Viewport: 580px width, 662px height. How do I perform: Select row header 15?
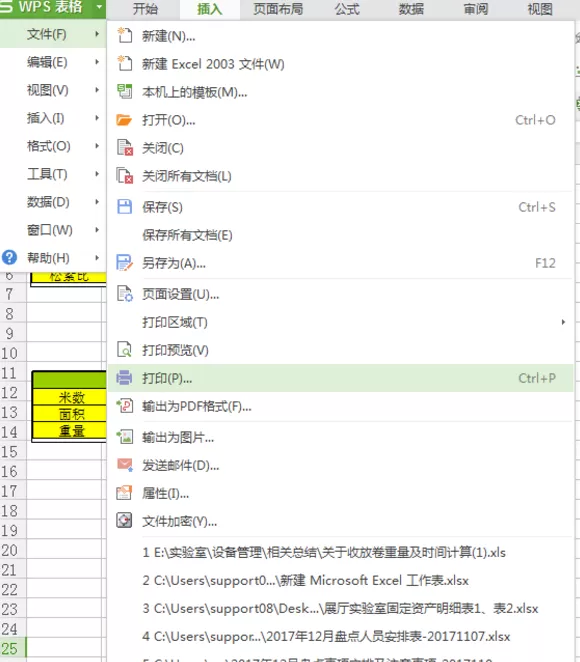tap(13, 452)
